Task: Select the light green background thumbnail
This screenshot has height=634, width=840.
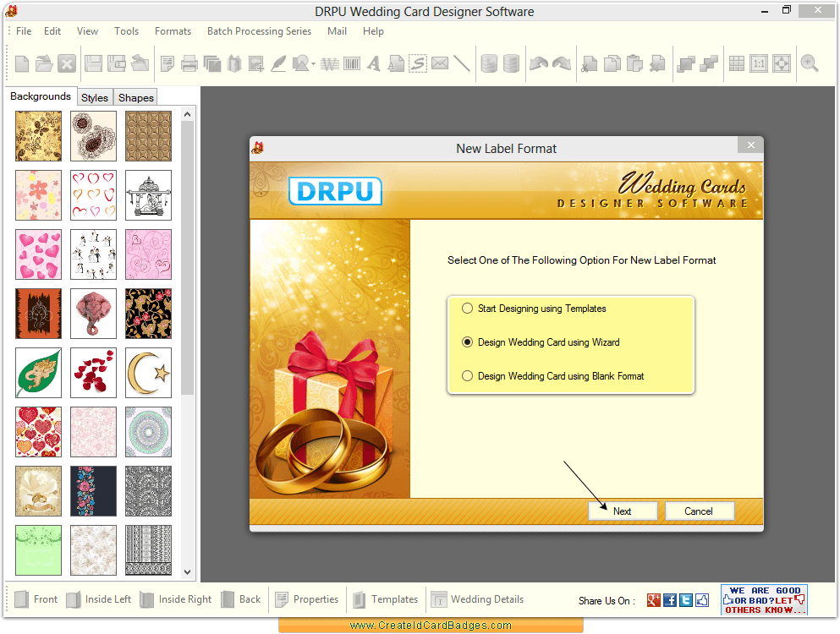Action: coord(39,550)
